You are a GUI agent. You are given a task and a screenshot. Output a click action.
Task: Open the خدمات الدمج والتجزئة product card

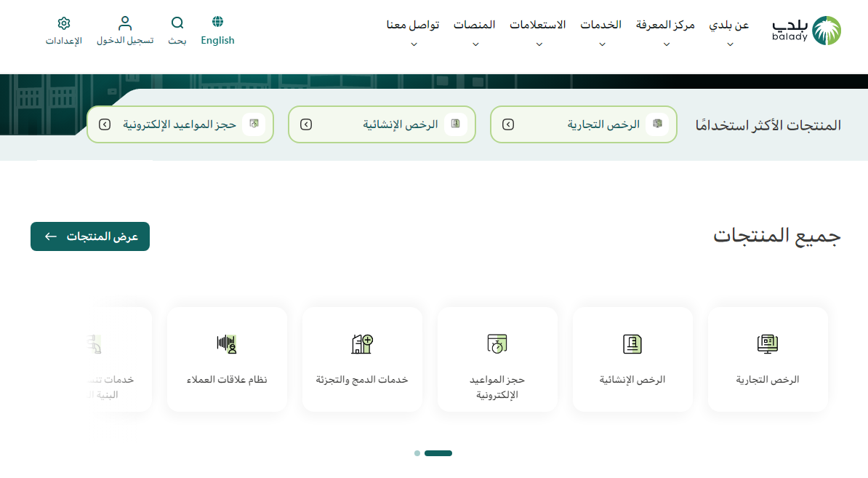click(x=362, y=359)
